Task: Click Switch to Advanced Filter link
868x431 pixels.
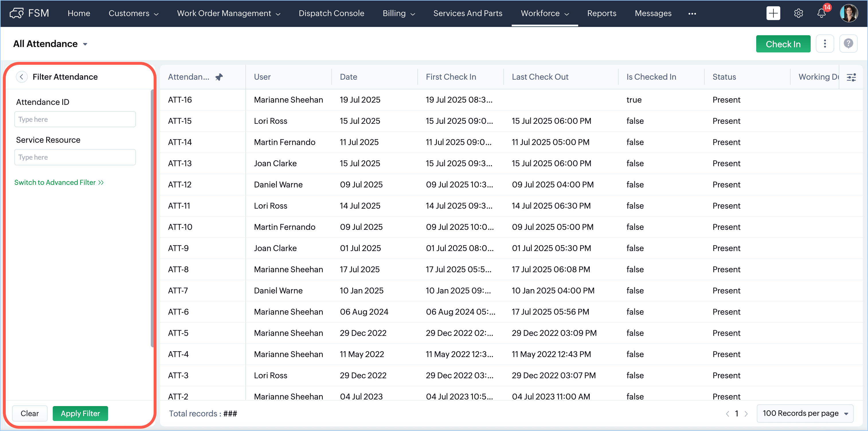Action: pyautogui.click(x=59, y=182)
